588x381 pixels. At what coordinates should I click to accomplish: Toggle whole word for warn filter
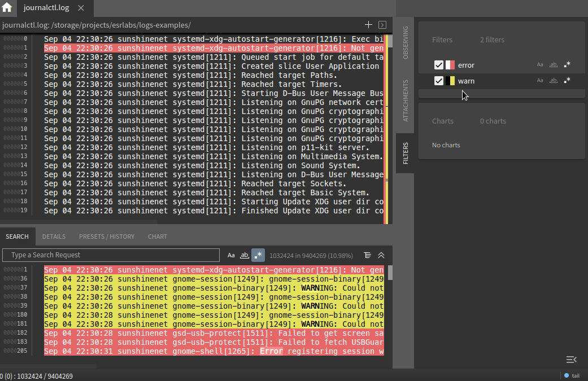click(x=554, y=80)
